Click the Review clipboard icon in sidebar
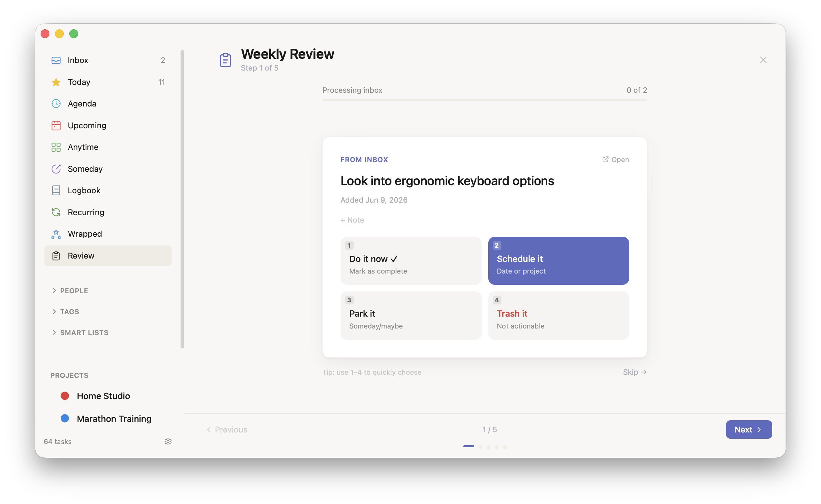Screen dimensions: 821x504 56,256
